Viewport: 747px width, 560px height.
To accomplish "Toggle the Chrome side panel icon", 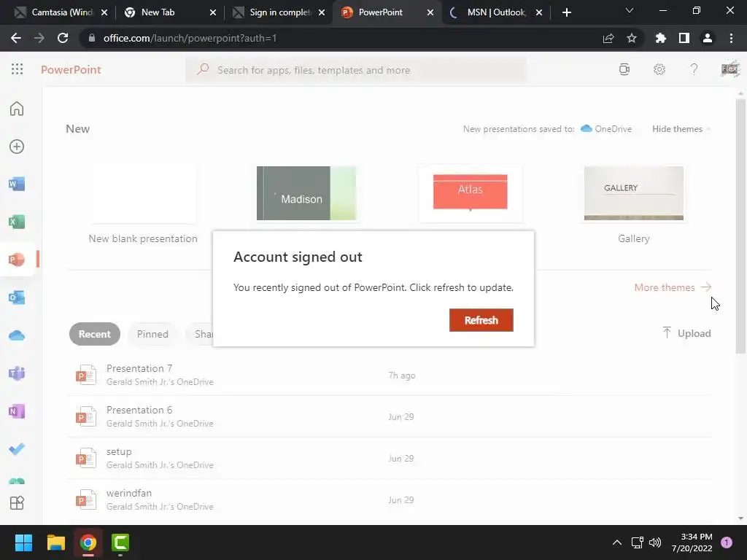I will pyautogui.click(x=684, y=38).
